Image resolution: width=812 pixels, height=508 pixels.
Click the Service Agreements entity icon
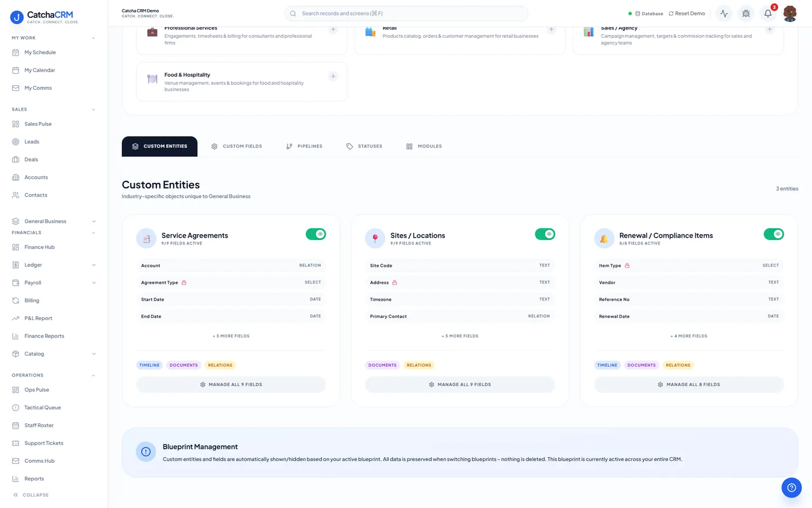(x=146, y=239)
